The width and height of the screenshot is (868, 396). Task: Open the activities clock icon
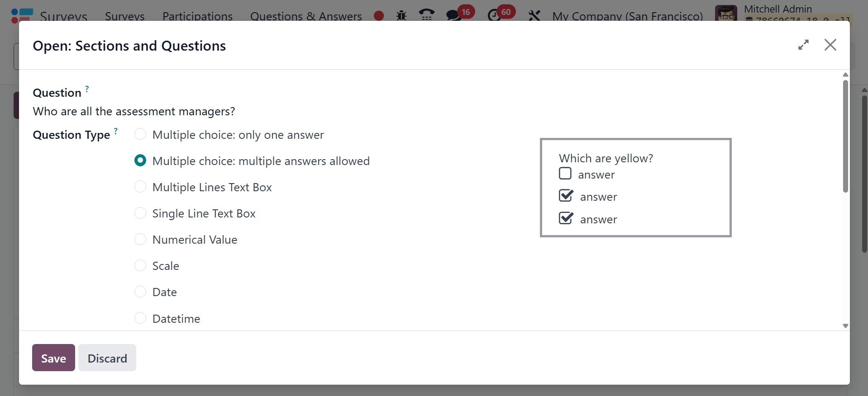point(494,15)
